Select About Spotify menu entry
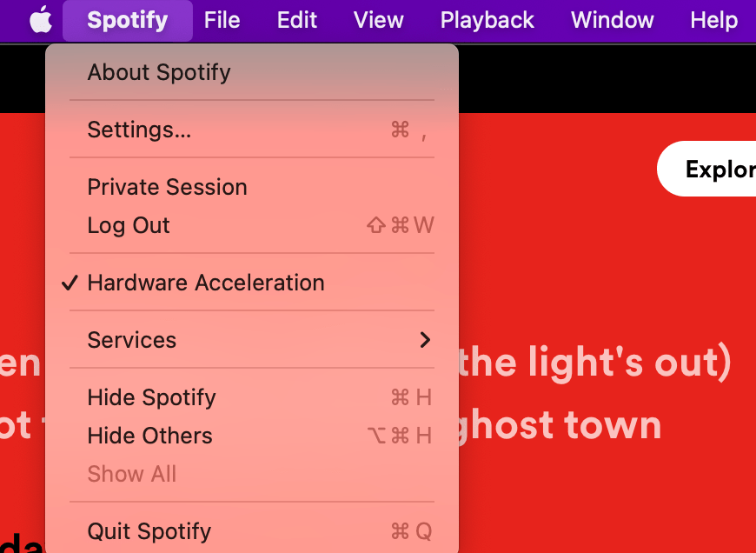The width and height of the screenshot is (756, 553). [x=159, y=72]
